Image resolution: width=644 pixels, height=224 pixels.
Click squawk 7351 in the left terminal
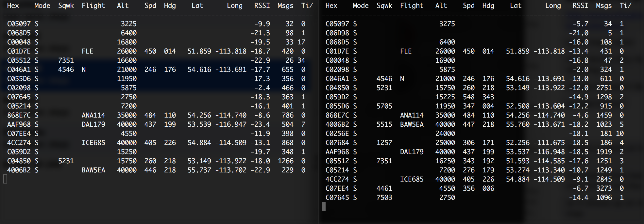[x=66, y=60]
